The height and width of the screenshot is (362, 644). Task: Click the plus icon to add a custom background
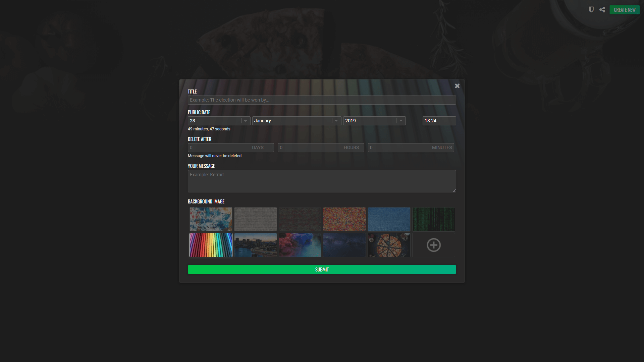click(x=433, y=245)
